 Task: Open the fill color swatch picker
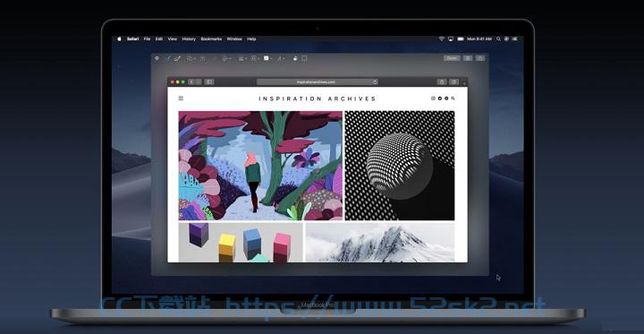coord(267,58)
